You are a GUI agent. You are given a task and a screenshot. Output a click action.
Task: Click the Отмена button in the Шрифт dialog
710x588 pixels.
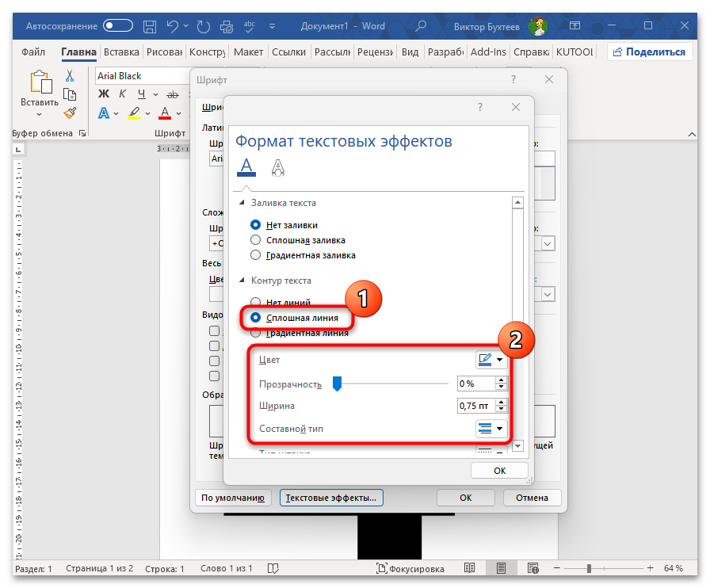click(532, 498)
